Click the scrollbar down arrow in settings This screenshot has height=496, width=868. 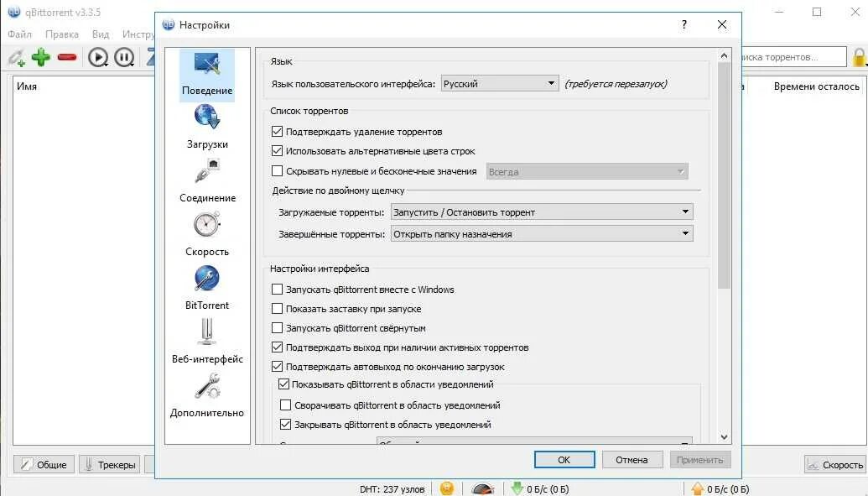[724, 437]
